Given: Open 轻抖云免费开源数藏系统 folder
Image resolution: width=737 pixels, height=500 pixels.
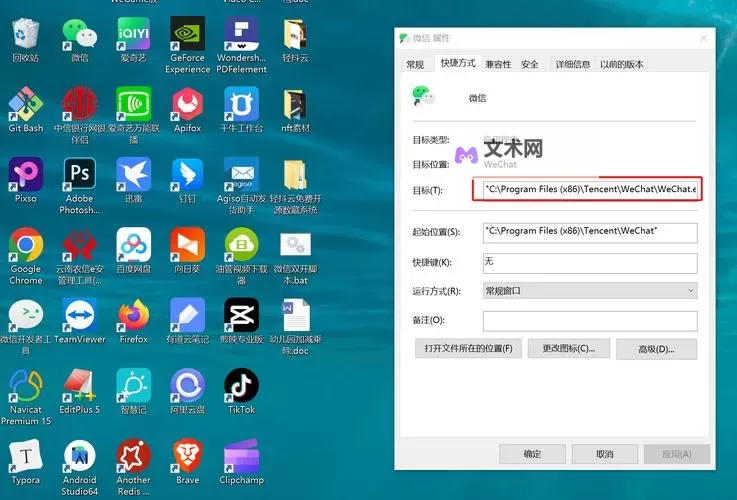Looking at the screenshot, I should point(295,174).
